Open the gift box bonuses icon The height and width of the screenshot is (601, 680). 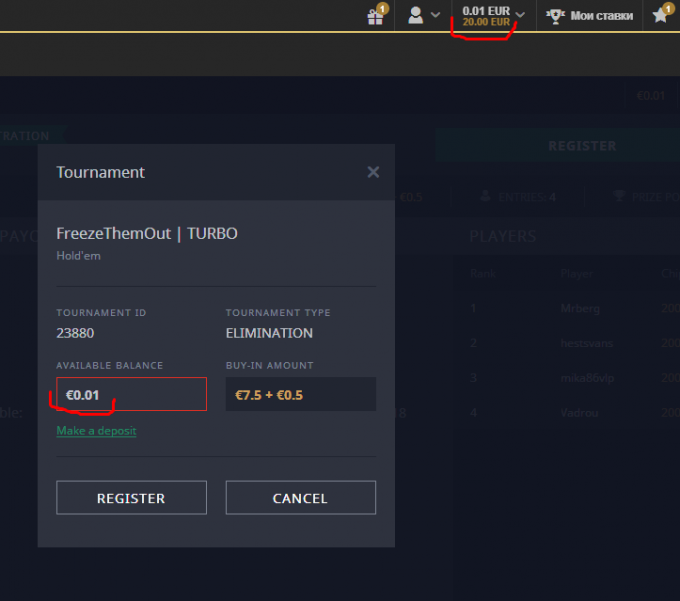click(x=375, y=17)
